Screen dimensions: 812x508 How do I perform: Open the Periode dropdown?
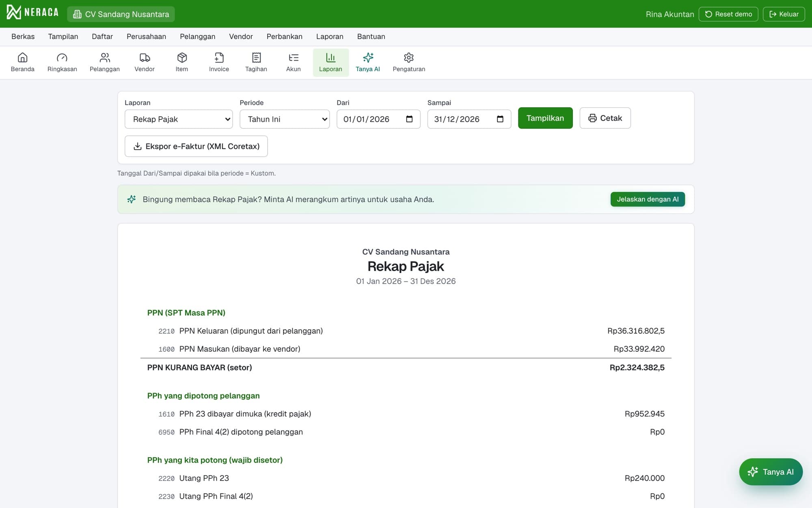coord(285,119)
